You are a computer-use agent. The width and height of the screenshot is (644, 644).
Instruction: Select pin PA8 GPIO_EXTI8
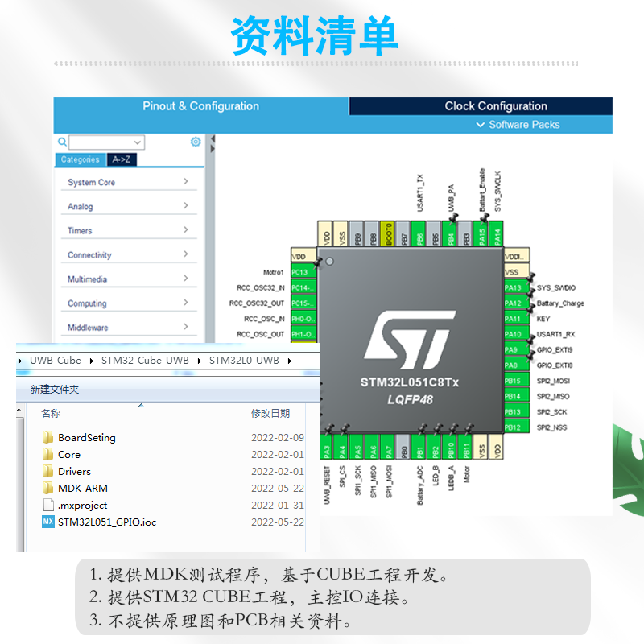(517, 365)
